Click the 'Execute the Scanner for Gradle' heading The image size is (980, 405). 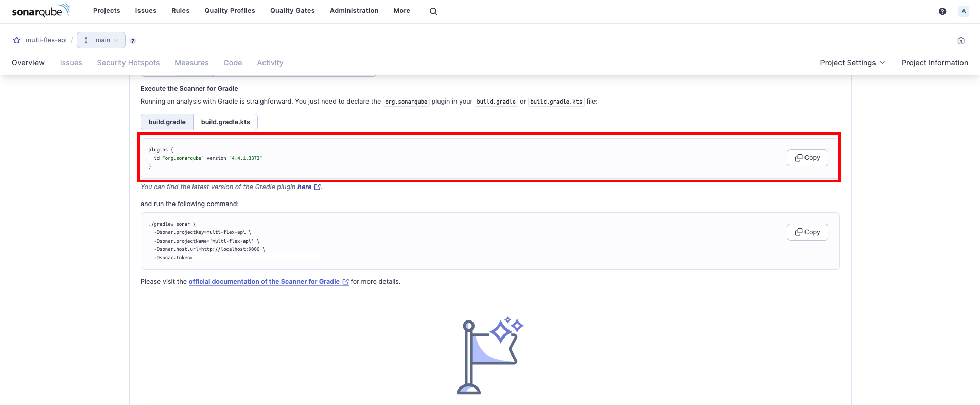click(189, 89)
